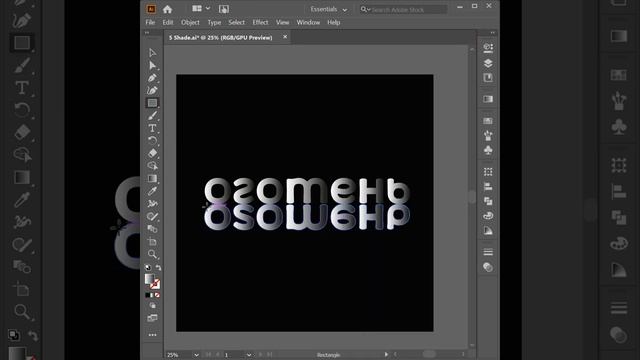Screen dimensions: 640x360
Task: Open the Layers panel icon
Action: 488,63
